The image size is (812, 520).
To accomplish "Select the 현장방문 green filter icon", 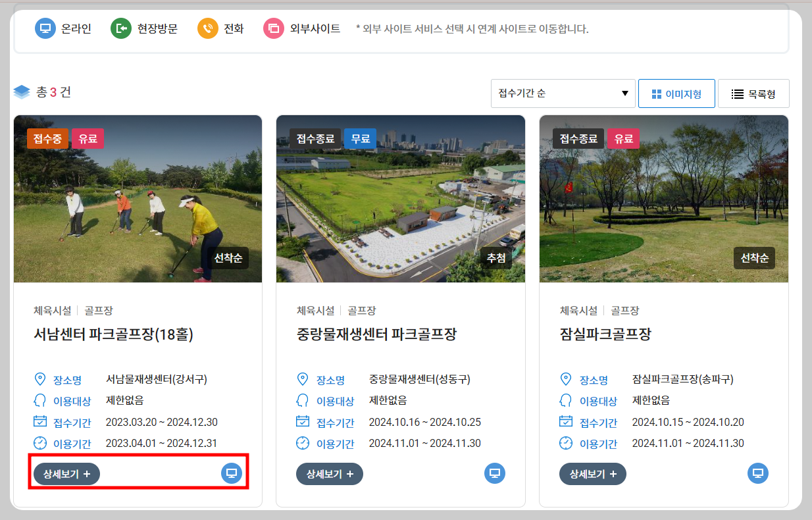I will [x=120, y=28].
